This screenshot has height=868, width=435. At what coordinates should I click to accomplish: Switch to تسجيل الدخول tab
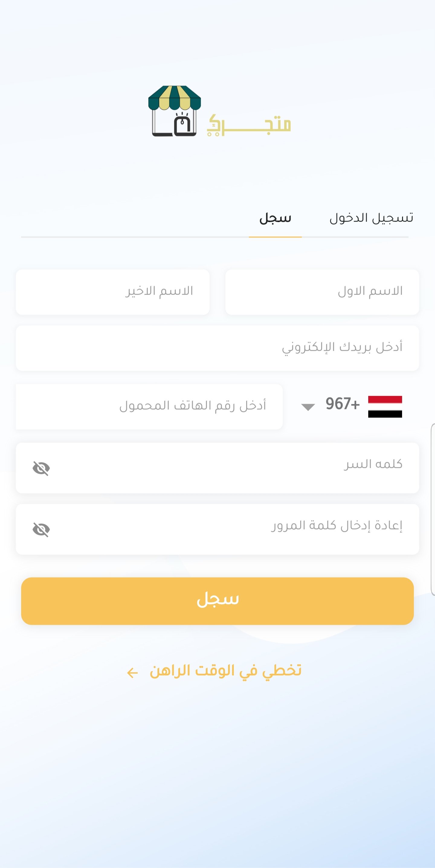pyautogui.click(x=371, y=218)
